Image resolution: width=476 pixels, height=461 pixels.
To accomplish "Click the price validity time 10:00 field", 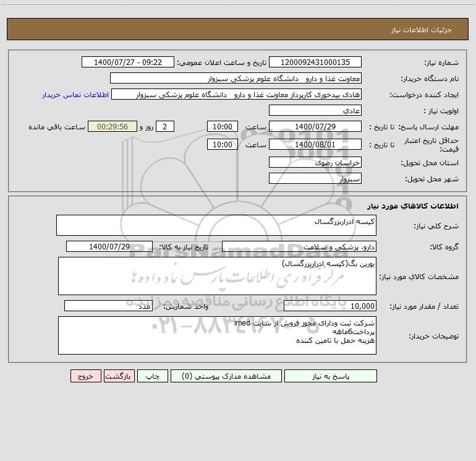I will point(222,144).
